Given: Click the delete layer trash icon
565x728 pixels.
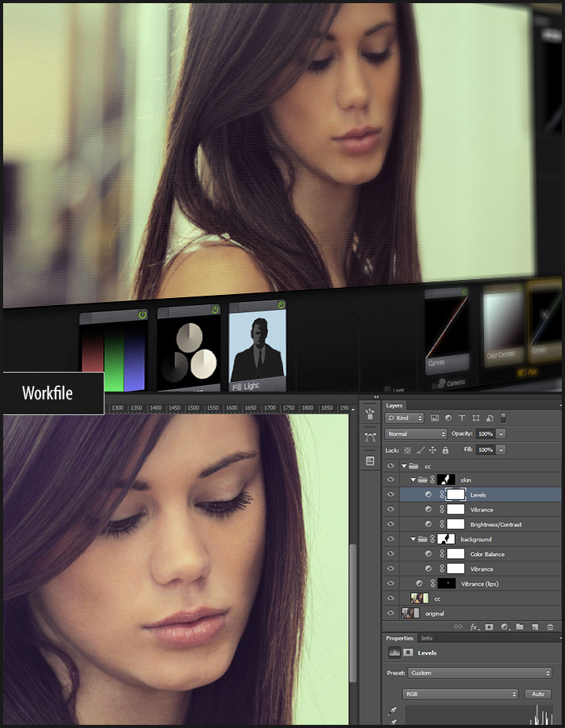Looking at the screenshot, I should pyautogui.click(x=550, y=627).
